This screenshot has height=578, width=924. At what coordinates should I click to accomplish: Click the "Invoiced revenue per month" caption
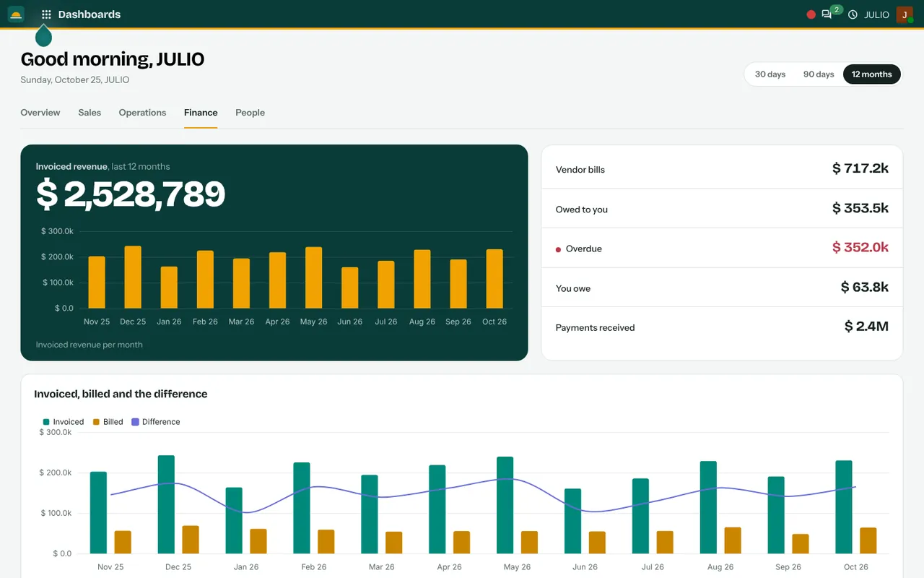90,345
